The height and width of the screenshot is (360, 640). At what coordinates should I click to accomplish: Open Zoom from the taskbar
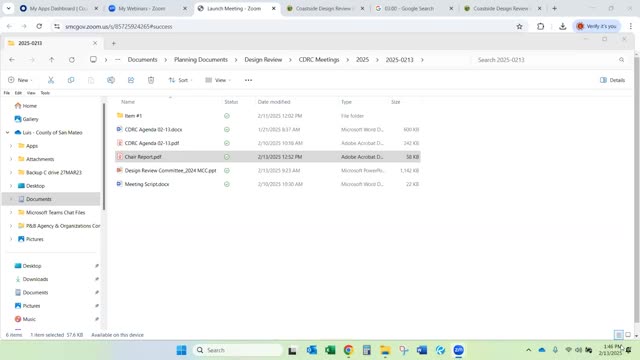(458, 350)
